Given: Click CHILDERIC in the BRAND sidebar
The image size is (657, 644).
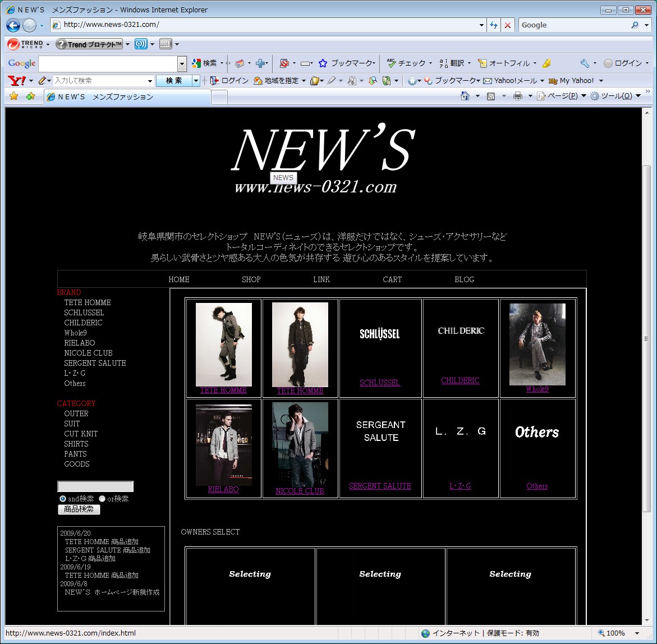Looking at the screenshot, I should [x=83, y=323].
